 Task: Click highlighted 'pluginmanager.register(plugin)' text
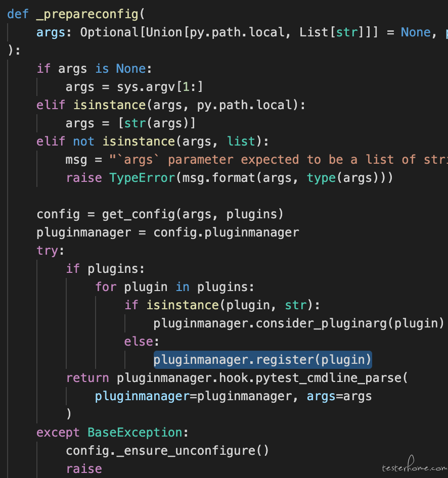pos(262,360)
